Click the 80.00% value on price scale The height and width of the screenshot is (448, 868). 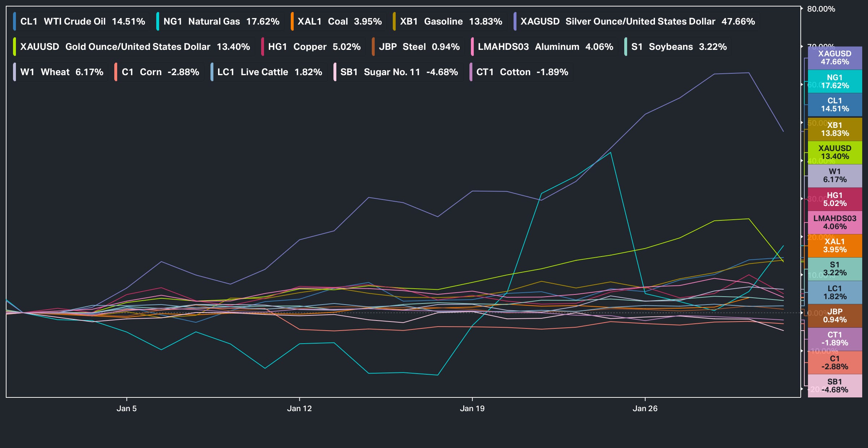[821, 9]
